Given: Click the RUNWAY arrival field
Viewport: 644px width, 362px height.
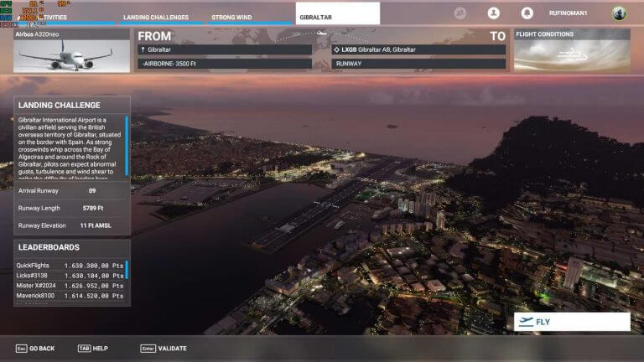Looking at the screenshot, I should click(418, 64).
